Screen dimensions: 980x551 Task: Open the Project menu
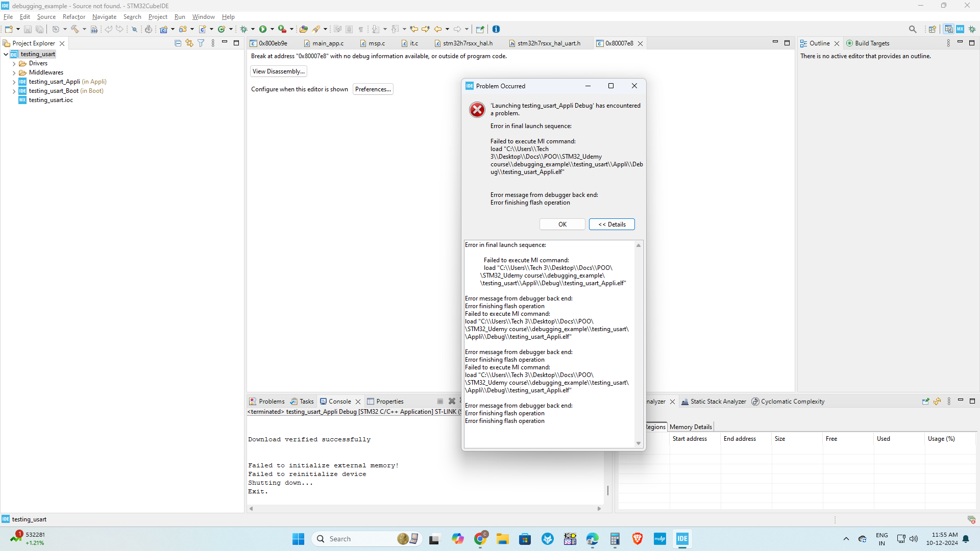click(x=158, y=16)
